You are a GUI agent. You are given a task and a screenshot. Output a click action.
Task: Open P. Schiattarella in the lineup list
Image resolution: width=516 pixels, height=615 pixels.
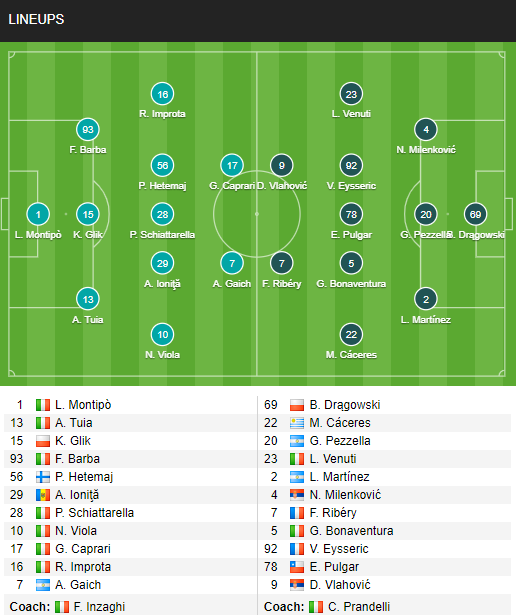coord(94,513)
